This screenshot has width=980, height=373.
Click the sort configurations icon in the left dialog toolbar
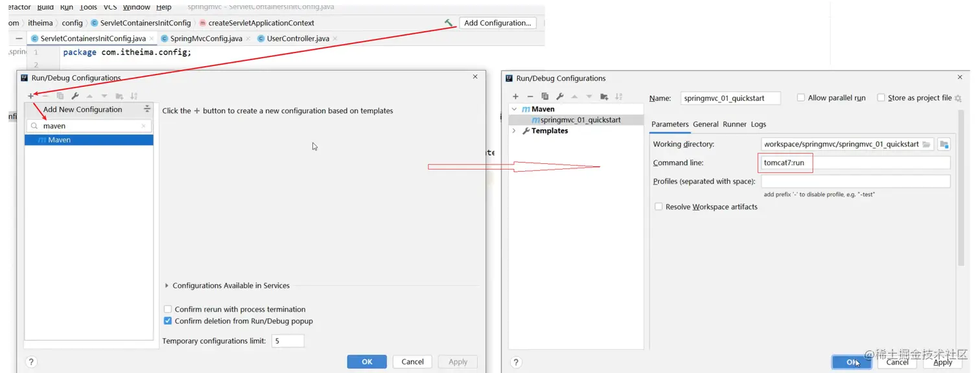click(x=134, y=96)
